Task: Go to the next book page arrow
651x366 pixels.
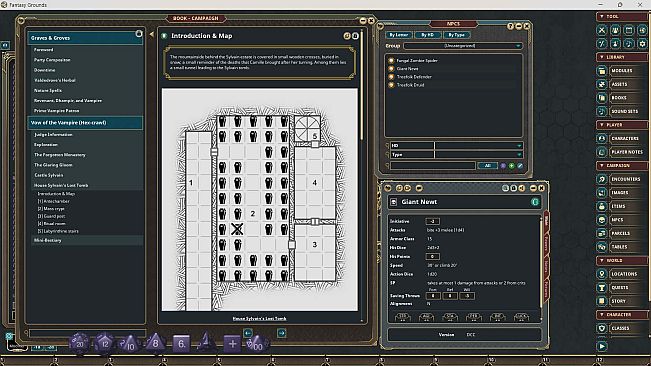Action: 281,333
